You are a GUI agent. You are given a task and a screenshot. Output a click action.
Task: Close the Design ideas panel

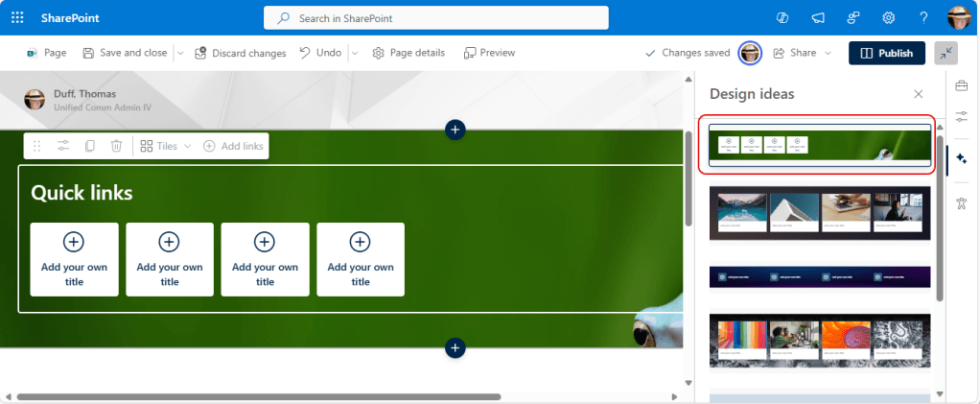[x=919, y=94]
